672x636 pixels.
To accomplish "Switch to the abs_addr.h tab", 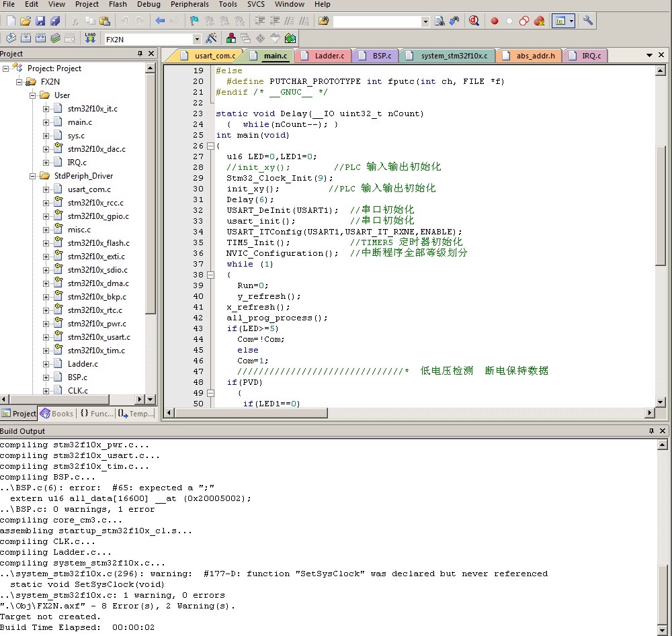I will click(x=530, y=56).
